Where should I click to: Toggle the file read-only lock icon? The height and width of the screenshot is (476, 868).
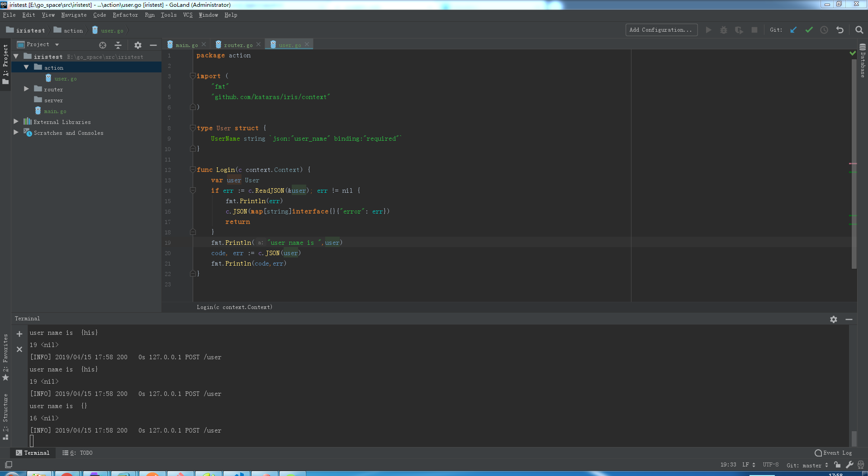[837, 465]
